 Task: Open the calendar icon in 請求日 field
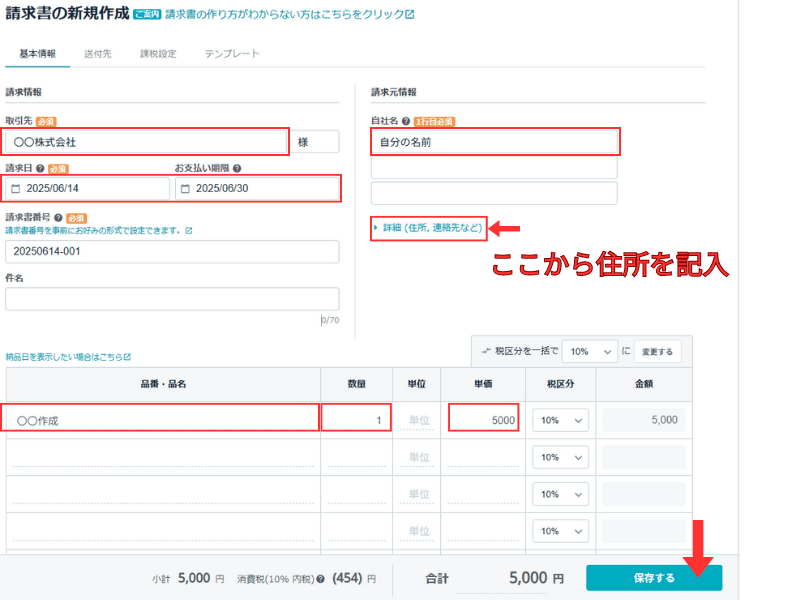[x=15, y=189]
